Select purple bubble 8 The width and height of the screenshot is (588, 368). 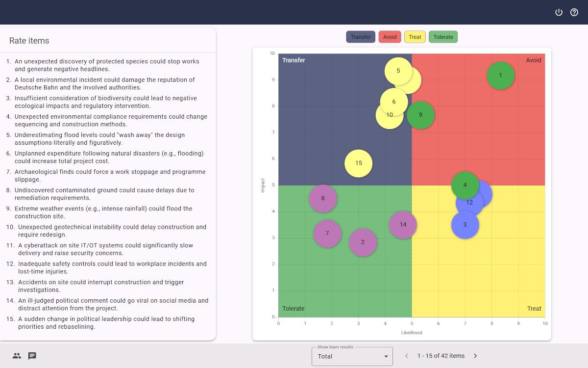(x=323, y=198)
